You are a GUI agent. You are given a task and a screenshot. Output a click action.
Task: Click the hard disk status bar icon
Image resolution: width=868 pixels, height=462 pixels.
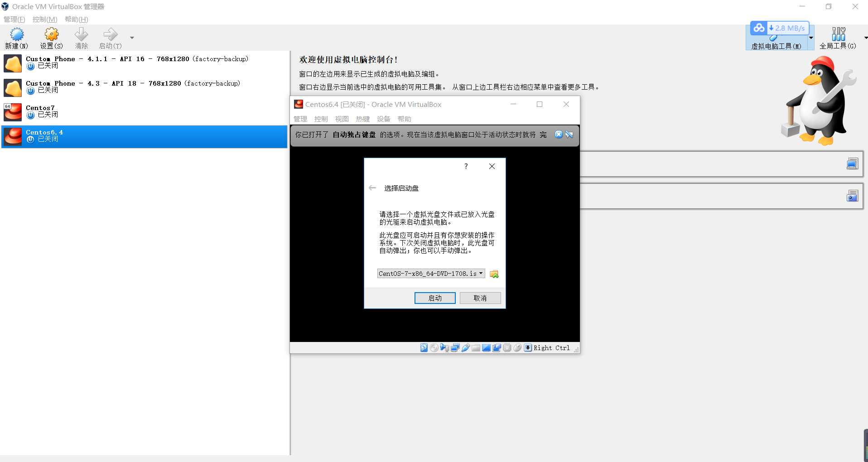pyautogui.click(x=424, y=348)
